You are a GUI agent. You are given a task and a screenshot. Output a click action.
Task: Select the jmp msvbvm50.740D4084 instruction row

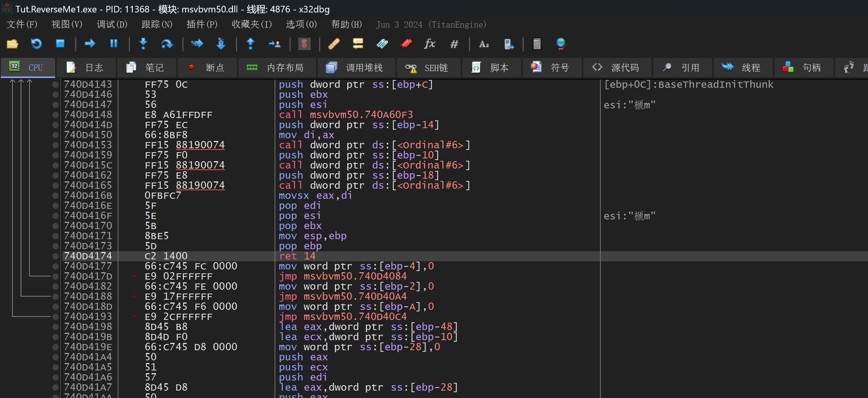pos(343,276)
